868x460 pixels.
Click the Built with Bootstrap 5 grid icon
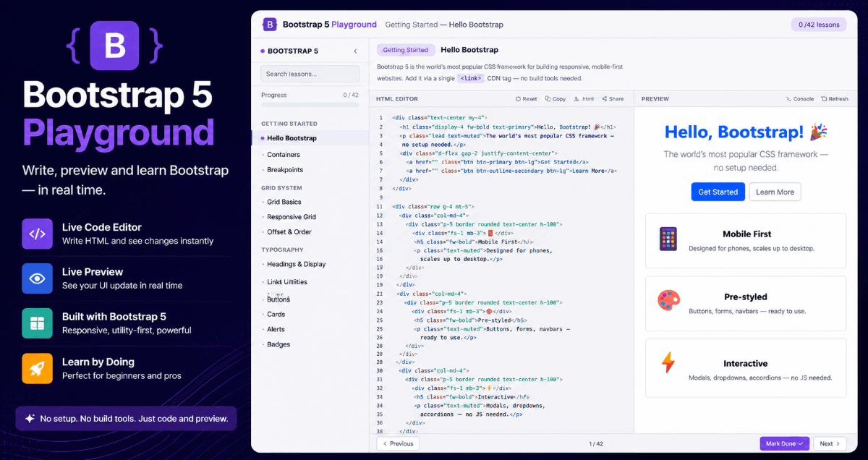tap(37, 323)
